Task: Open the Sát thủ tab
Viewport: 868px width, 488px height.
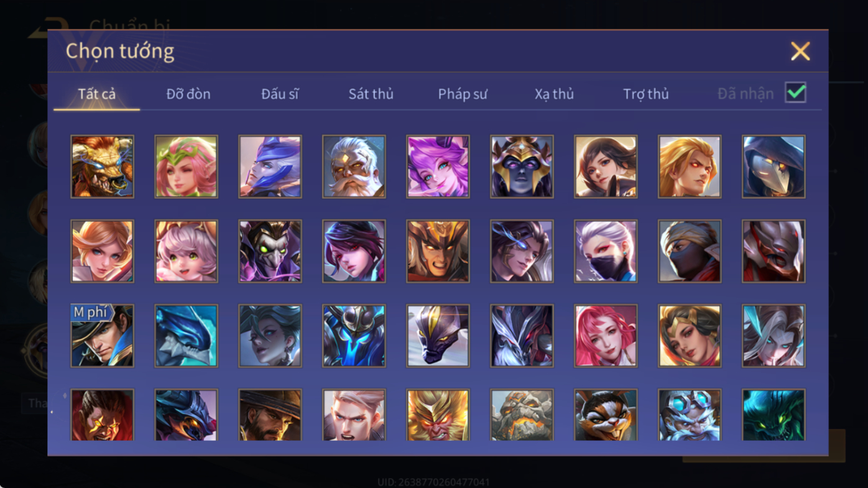Action: [x=371, y=94]
